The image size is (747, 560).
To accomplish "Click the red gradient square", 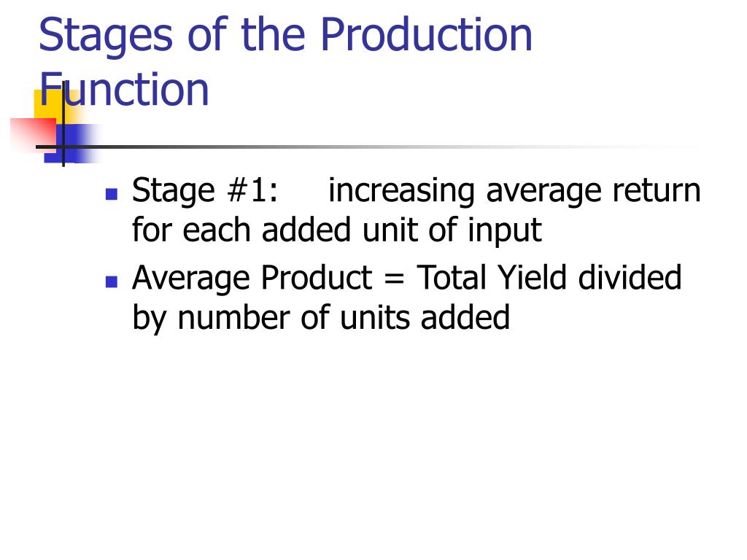I will pyautogui.click(x=34, y=136).
